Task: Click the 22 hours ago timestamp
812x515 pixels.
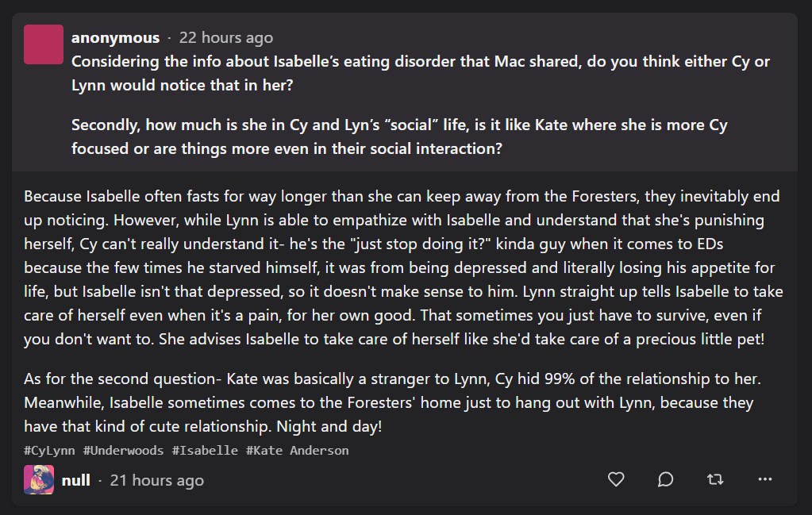Action: (225, 38)
